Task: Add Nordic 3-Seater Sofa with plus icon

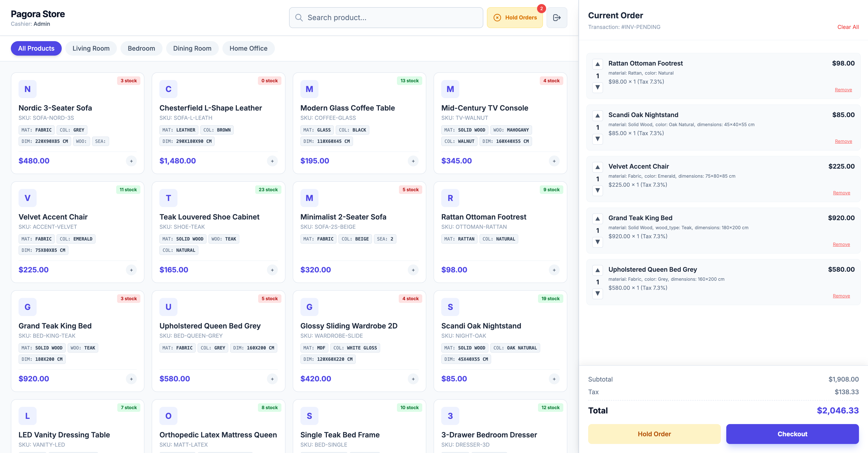Action: click(131, 161)
